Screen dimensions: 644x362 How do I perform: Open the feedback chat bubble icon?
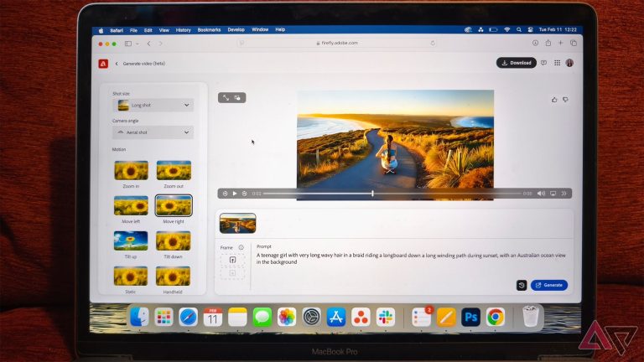[x=543, y=63]
